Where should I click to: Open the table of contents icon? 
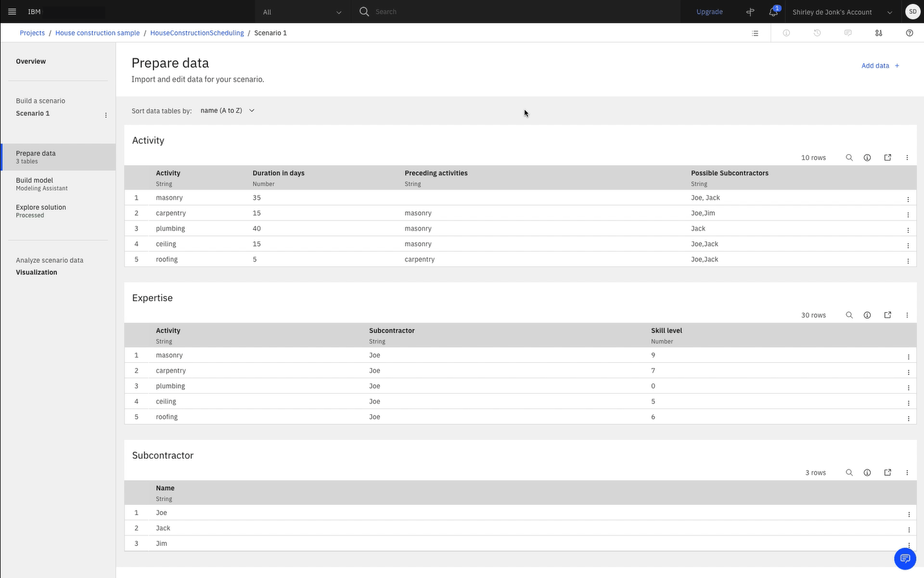pyautogui.click(x=755, y=33)
